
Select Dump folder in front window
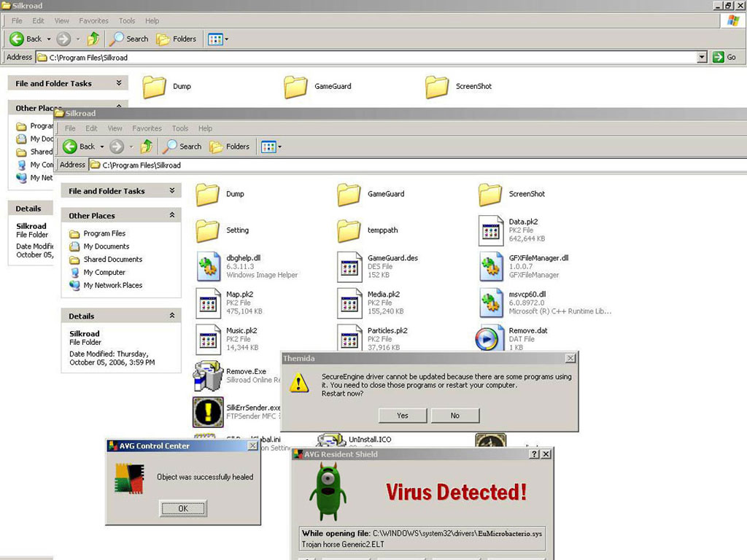click(208, 194)
